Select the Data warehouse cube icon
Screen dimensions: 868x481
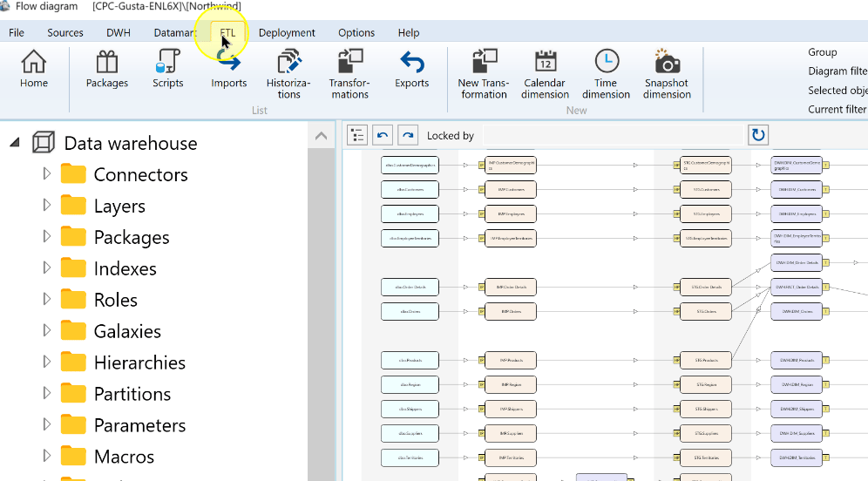(44, 143)
